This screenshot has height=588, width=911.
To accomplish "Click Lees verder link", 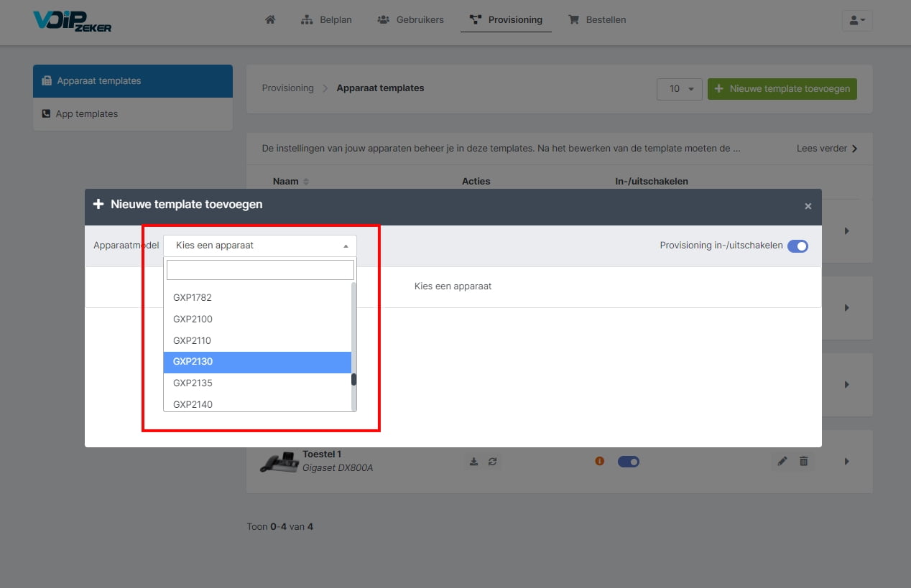I will coord(827,149).
